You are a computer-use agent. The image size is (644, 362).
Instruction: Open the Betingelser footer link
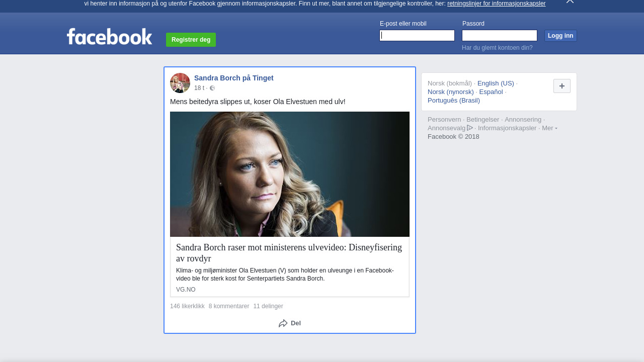tap(483, 120)
